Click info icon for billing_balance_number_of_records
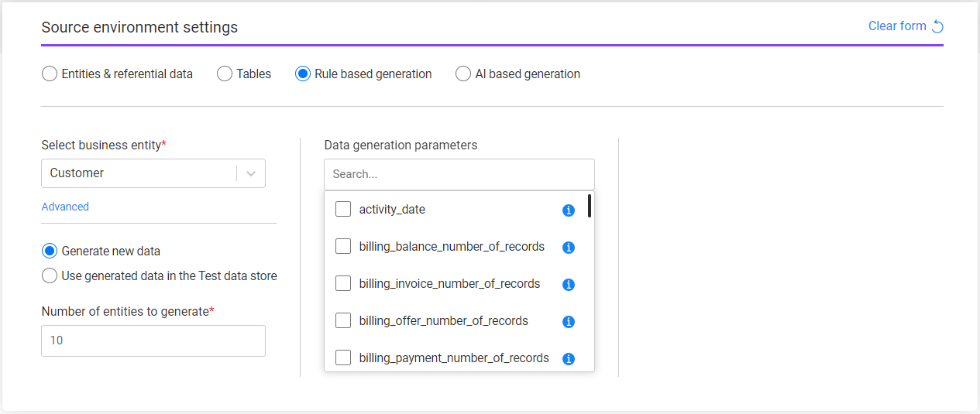The width and height of the screenshot is (980, 414). 568,248
